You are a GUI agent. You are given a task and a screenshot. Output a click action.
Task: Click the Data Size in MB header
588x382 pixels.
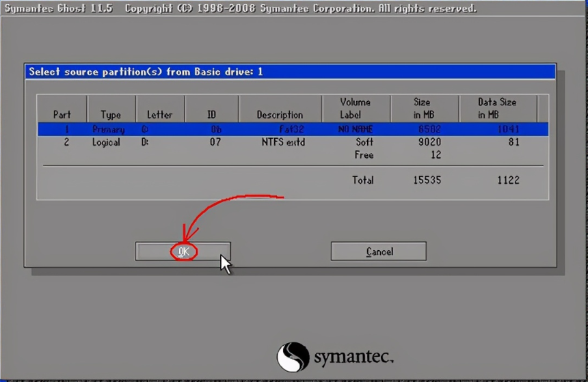tap(496, 108)
